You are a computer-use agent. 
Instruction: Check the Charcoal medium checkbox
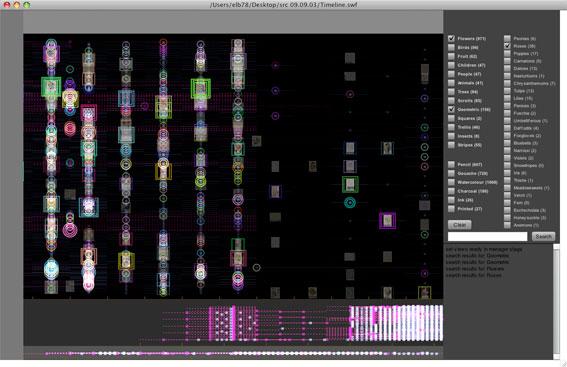[x=451, y=191]
